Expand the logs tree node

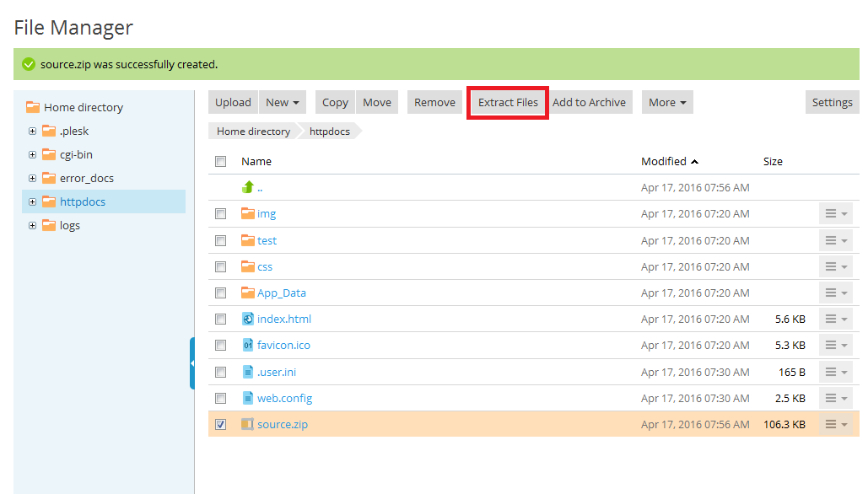(32, 226)
